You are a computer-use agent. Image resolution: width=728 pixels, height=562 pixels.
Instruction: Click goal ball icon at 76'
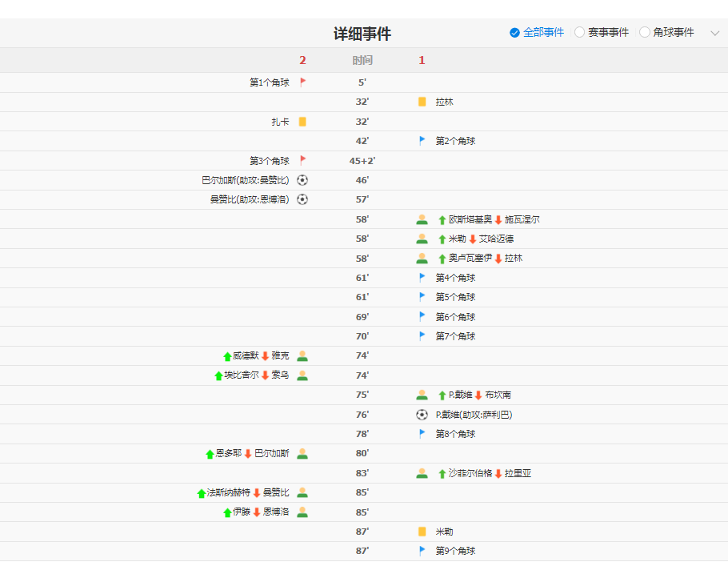[x=422, y=415]
